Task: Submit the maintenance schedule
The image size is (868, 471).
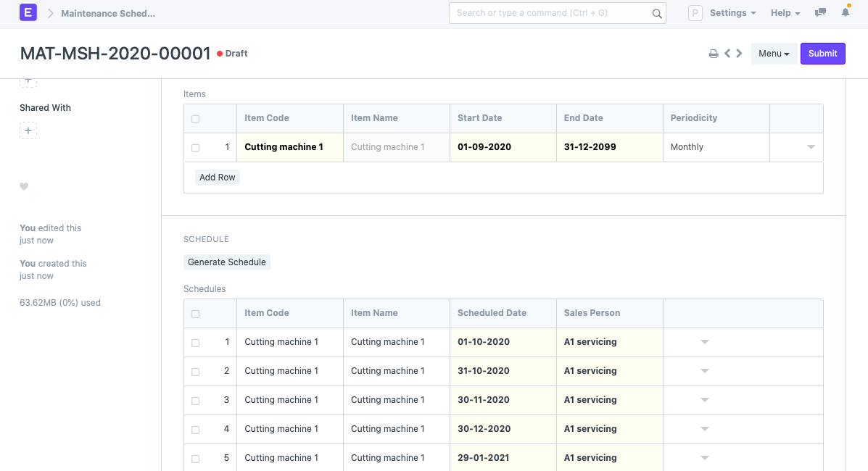Action: coord(822,54)
